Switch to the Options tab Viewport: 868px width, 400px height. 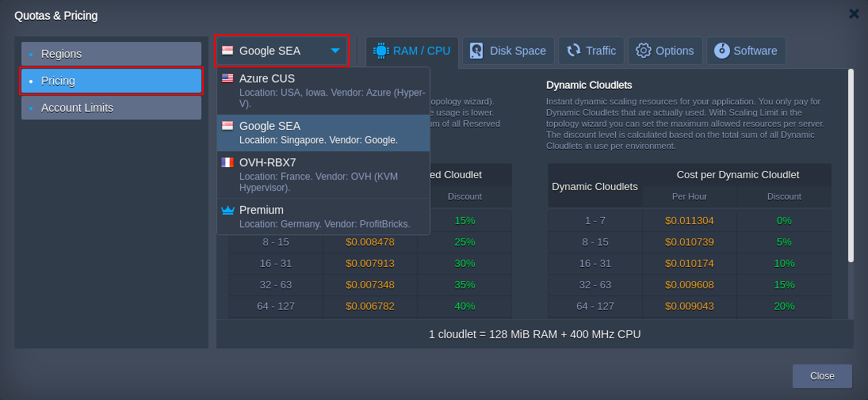[665, 51]
